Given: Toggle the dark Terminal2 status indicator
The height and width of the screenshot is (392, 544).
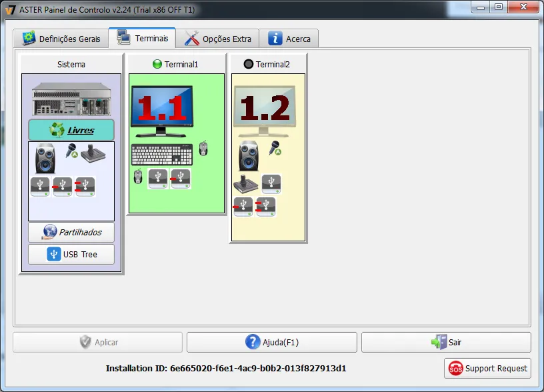Looking at the screenshot, I should (x=249, y=65).
